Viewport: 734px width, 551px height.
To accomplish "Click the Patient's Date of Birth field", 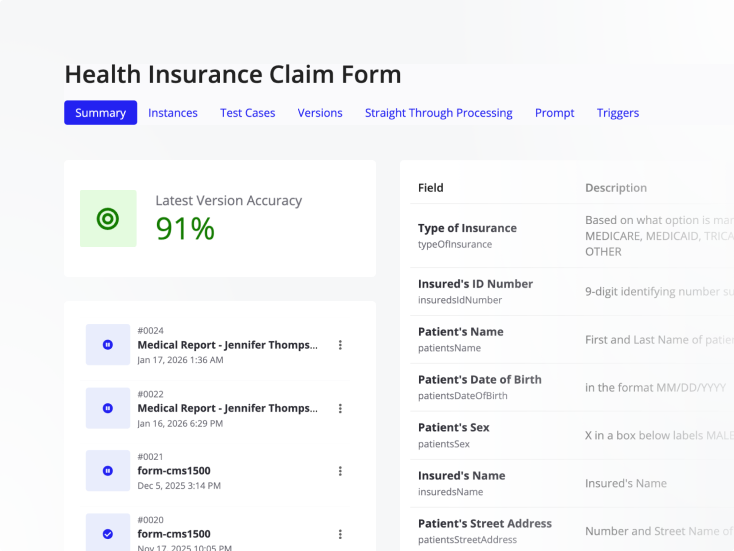I will pos(479,380).
